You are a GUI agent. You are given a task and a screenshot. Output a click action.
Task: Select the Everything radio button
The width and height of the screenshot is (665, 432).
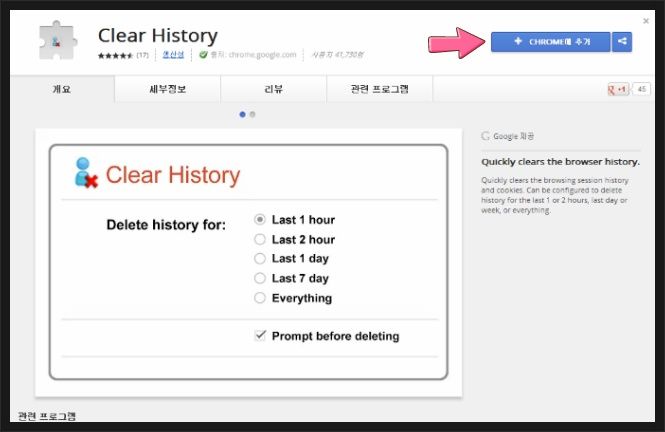pyautogui.click(x=260, y=298)
